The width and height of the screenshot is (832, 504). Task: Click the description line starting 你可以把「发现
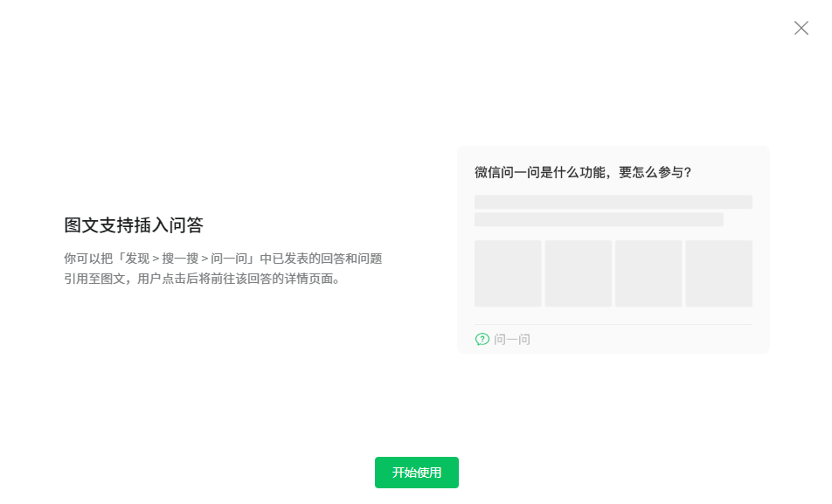[223, 259]
